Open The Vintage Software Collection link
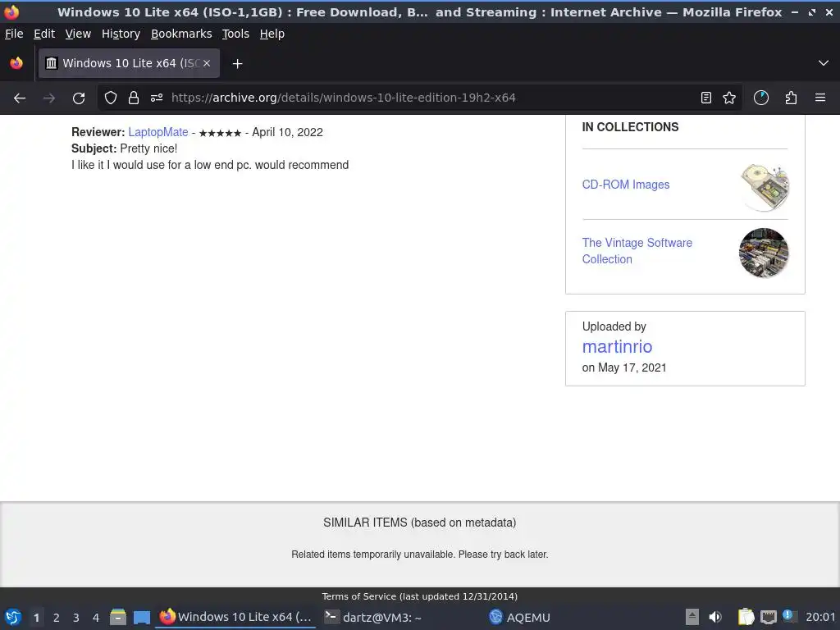This screenshot has width=840, height=630. tap(637, 251)
